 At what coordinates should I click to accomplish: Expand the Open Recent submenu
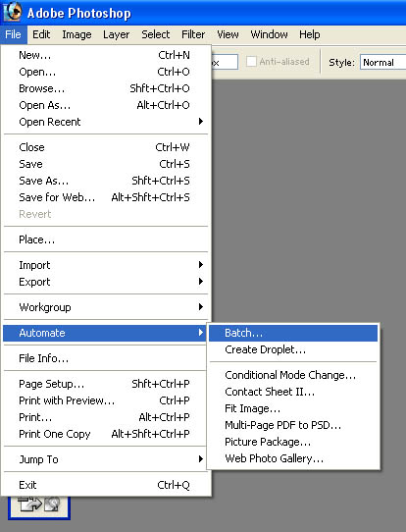click(x=106, y=122)
